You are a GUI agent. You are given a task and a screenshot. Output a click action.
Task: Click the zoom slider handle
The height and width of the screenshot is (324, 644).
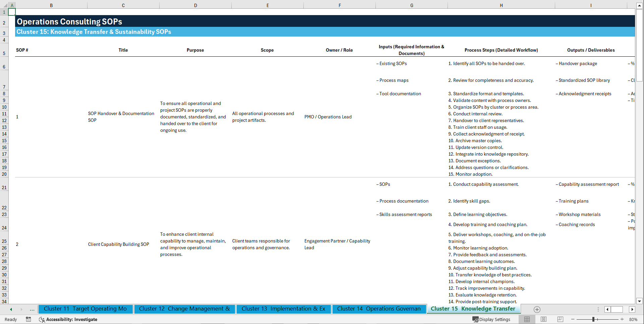point(593,319)
